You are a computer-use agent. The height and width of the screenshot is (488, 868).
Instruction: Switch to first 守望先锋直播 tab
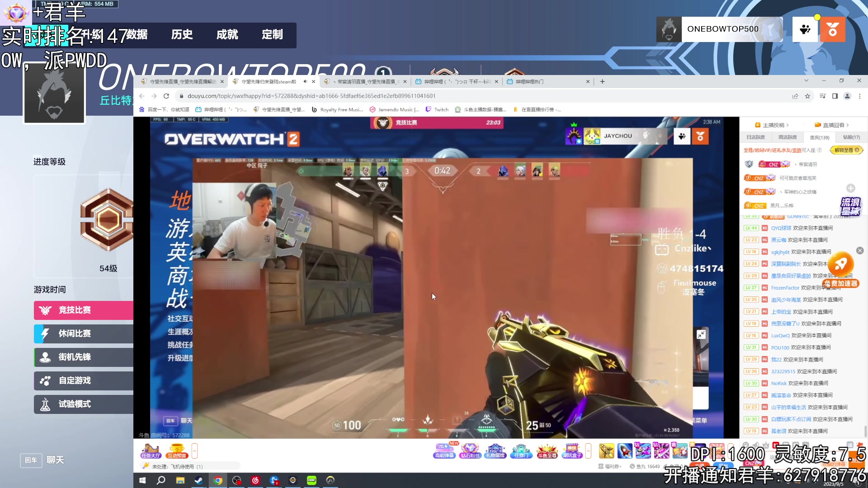click(x=182, y=81)
